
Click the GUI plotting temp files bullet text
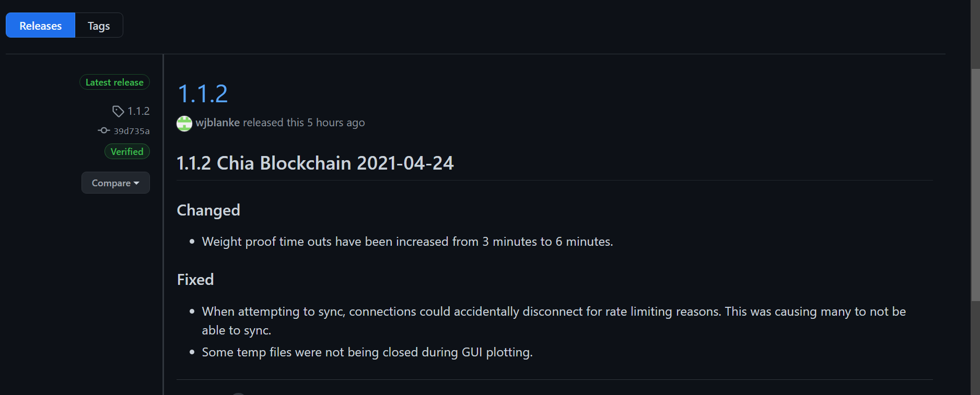click(x=367, y=352)
